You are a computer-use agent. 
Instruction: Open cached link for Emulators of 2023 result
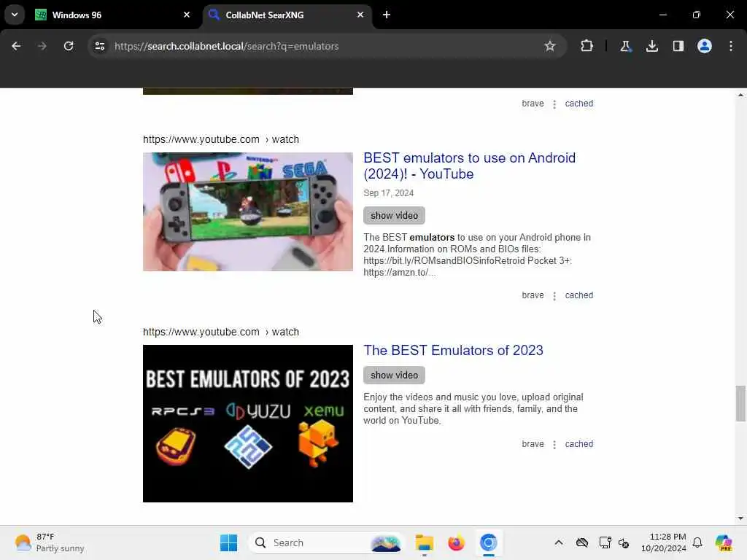click(x=578, y=444)
